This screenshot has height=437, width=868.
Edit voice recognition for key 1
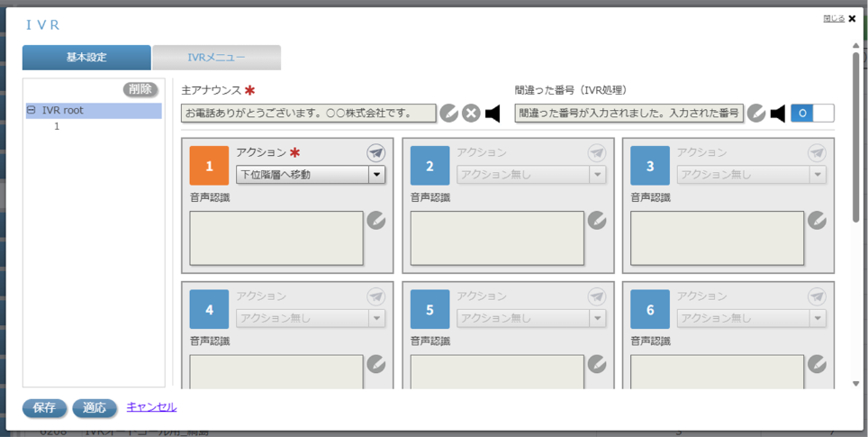click(x=375, y=220)
